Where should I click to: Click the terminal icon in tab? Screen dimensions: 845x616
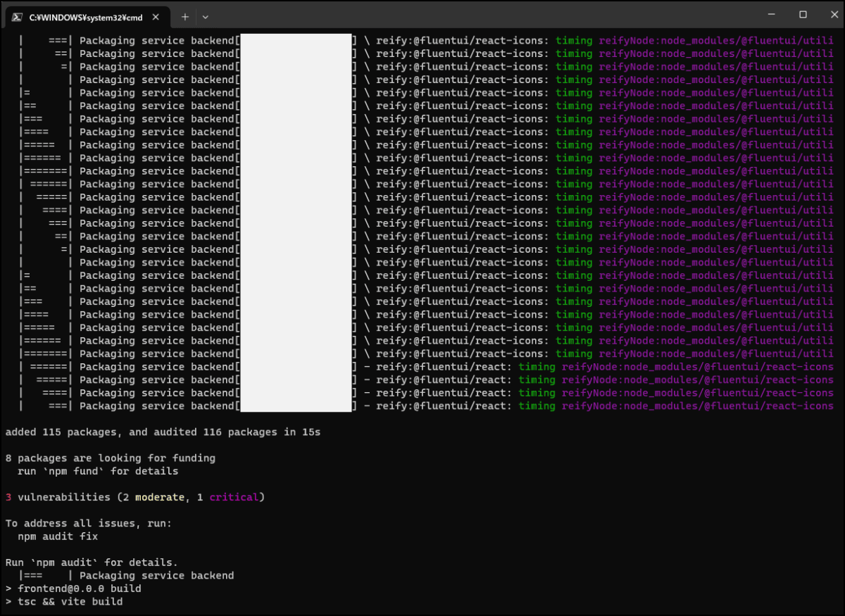pyautogui.click(x=17, y=17)
